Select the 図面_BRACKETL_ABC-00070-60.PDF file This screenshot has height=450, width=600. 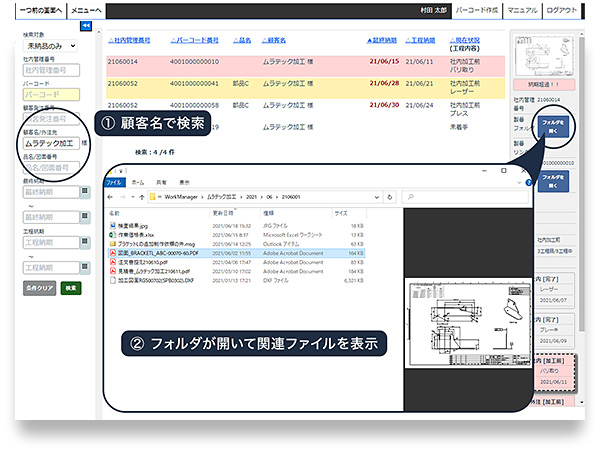(160, 254)
